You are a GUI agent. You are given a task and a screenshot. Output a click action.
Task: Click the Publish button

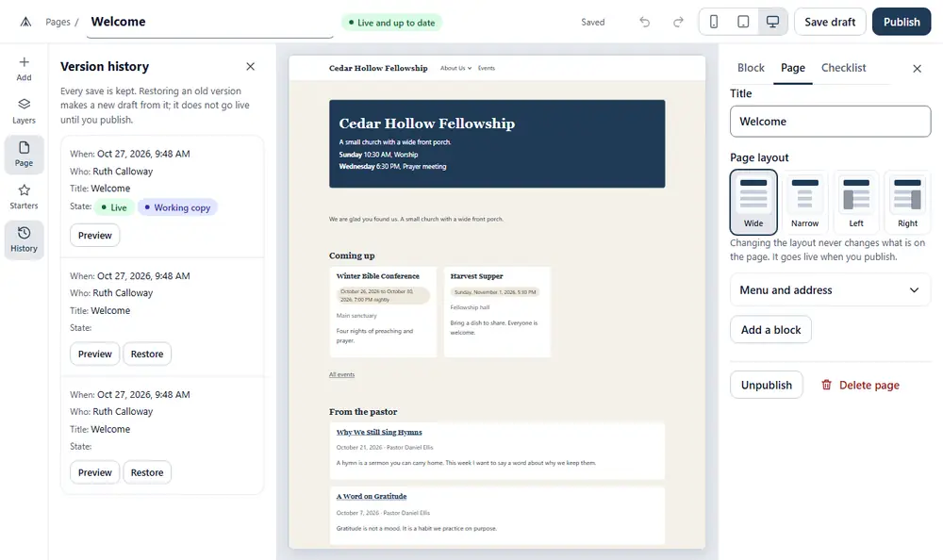(x=901, y=23)
